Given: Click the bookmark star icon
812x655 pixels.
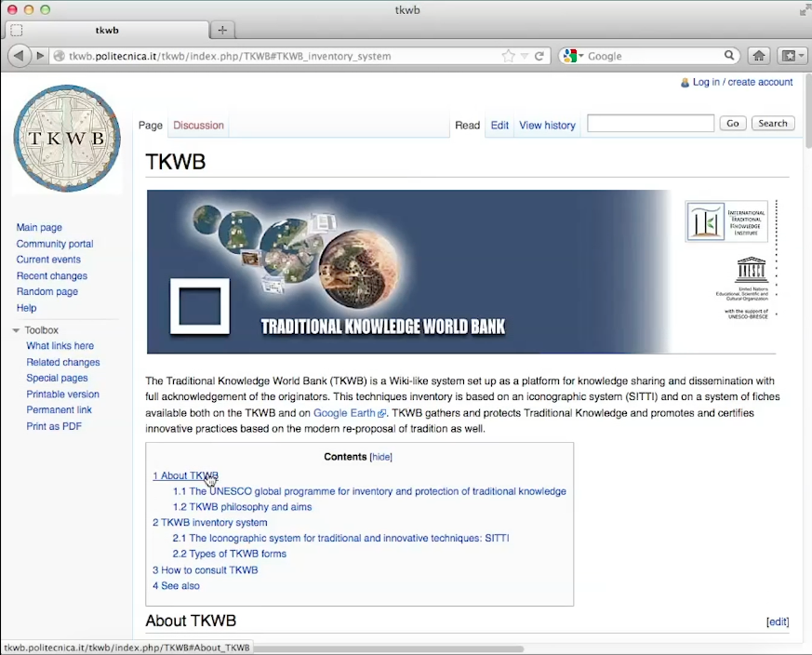Looking at the screenshot, I should 508,56.
